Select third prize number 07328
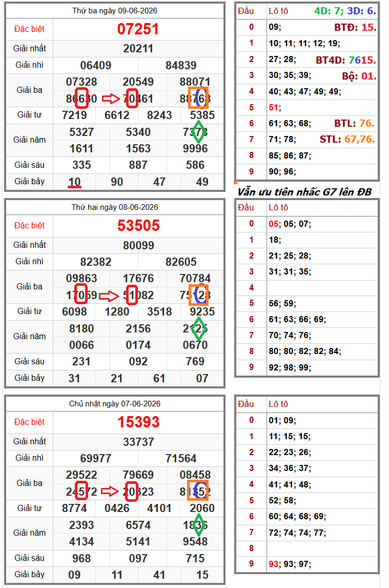 pyautogui.click(x=81, y=82)
